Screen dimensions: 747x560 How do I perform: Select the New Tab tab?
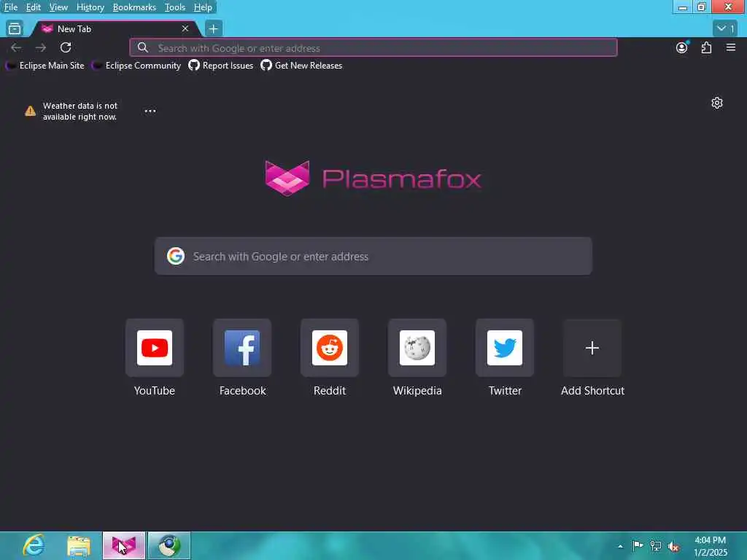(x=115, y=28)
